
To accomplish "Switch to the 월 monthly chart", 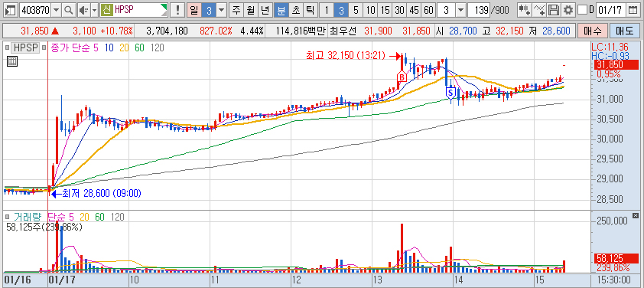I will tap(251, 10).
